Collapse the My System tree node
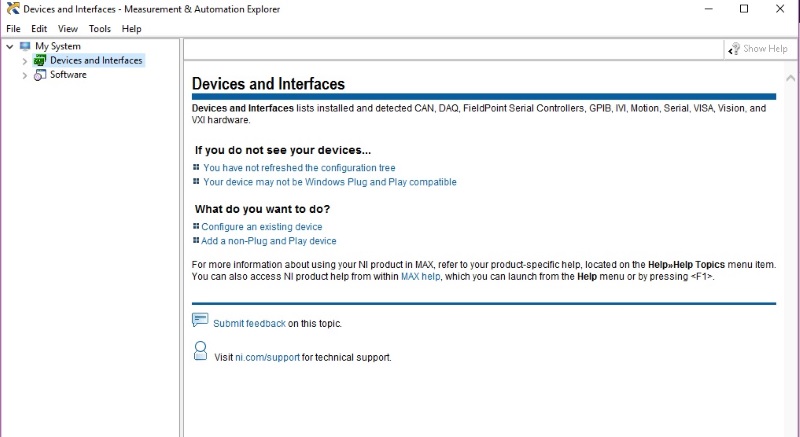 10,46
